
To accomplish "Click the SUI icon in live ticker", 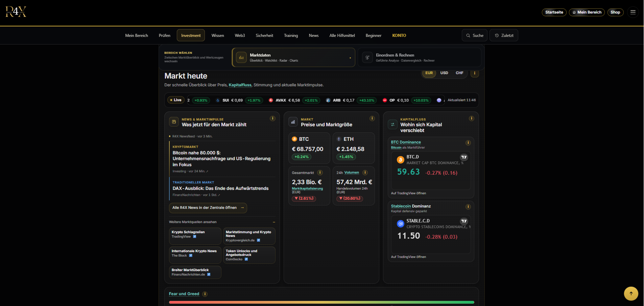I will pyautogui.click(x=218, y=100).
